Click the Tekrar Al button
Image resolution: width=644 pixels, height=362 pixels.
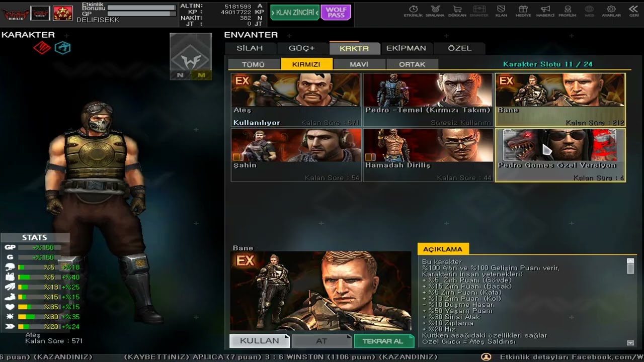coord(384,341)
